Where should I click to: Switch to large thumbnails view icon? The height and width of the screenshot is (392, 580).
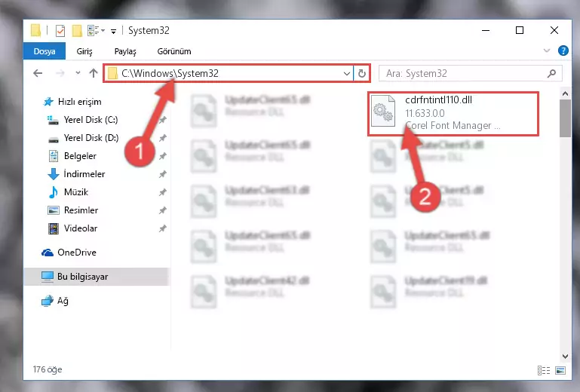560,370
